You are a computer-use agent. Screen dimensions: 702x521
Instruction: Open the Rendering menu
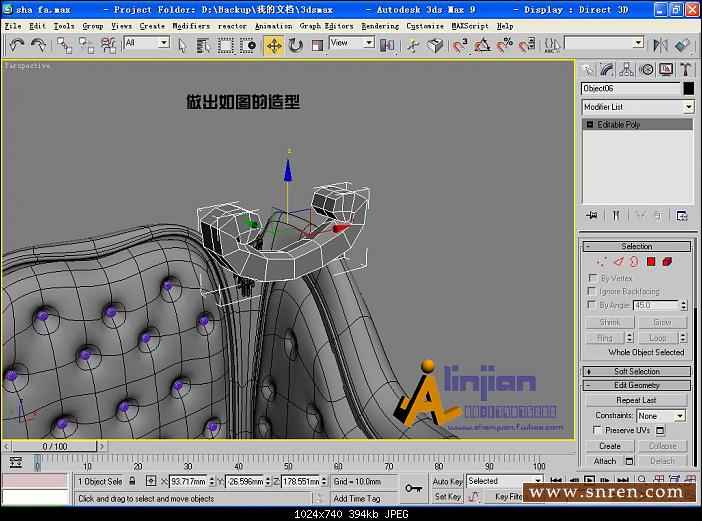tap(380, 26)
